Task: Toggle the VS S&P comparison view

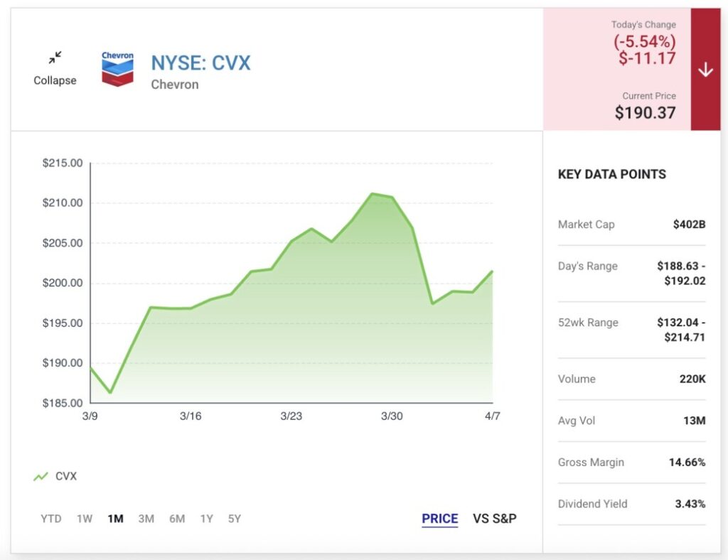Action: tap(494, 519)
